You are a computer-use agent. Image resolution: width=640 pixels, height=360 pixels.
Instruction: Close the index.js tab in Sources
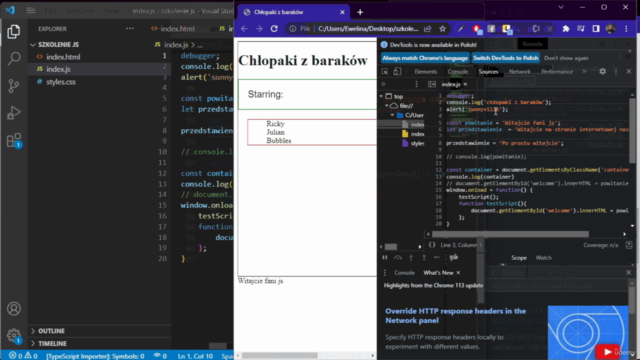click(465, 84)
